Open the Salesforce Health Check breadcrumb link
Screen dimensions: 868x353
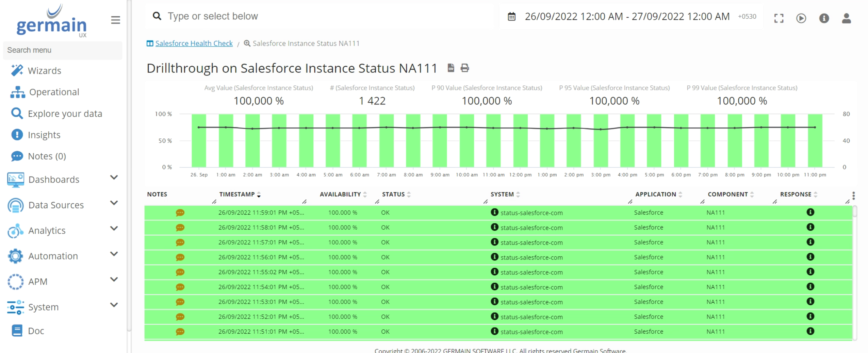pyautogui.click(x=194, y=43)
